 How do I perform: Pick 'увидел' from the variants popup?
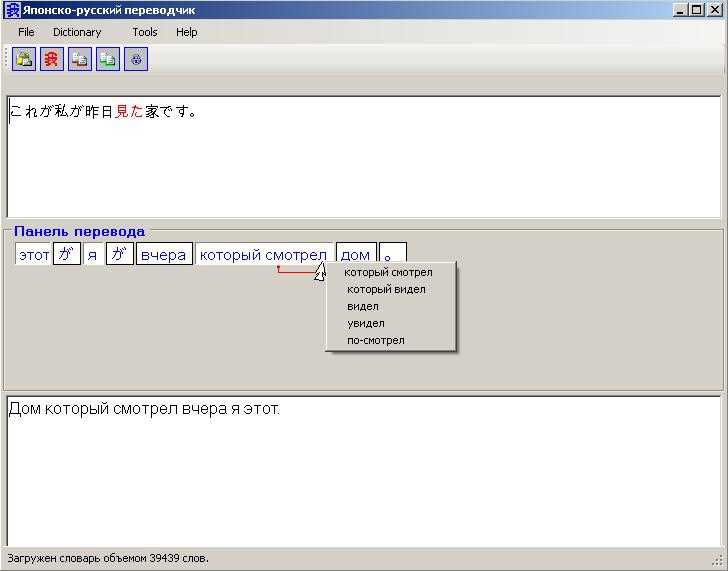[366, 323]
